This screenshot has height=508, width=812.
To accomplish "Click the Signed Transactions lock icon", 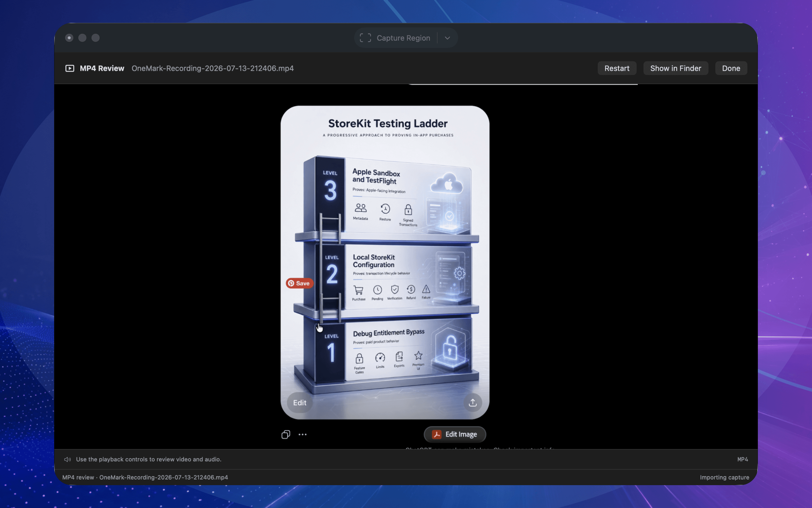I will 408,210.
